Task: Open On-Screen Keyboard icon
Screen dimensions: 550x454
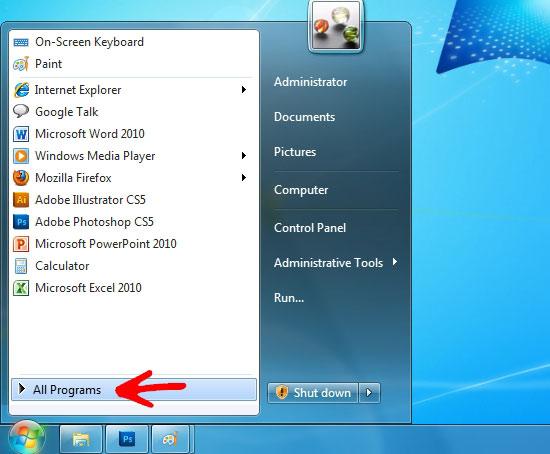Action: point(21,43)
